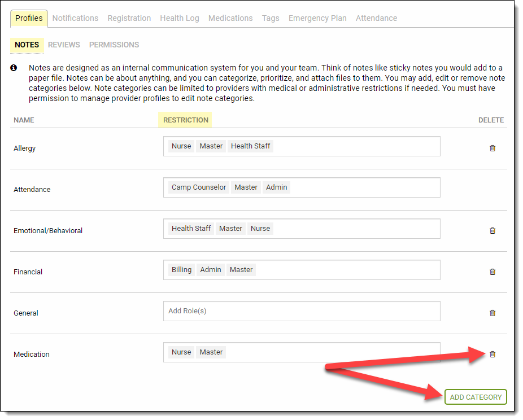
Task: Open the Notifications tab
Action: tap(75, 18)
